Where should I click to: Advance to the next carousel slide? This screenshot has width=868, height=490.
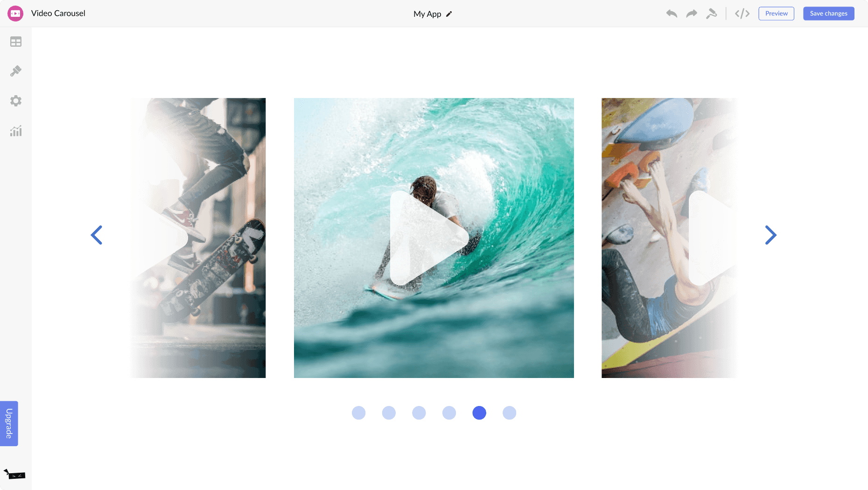(770, 235)
